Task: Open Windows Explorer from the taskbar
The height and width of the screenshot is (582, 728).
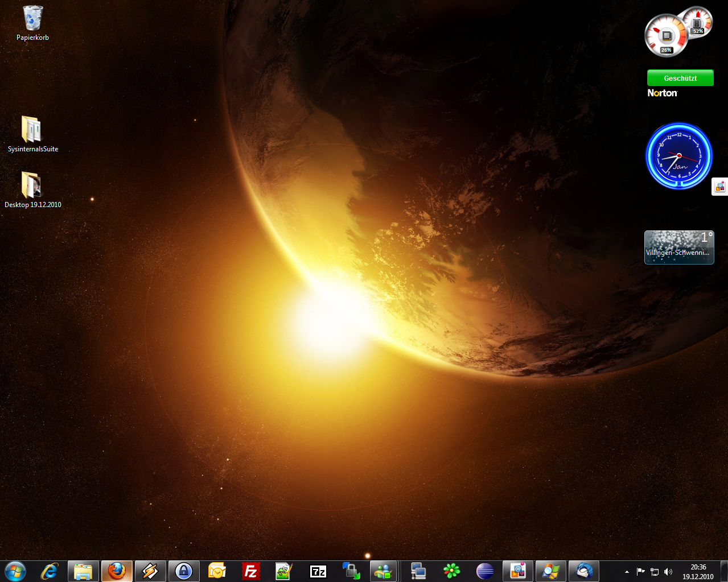Action: coord(83,571)
